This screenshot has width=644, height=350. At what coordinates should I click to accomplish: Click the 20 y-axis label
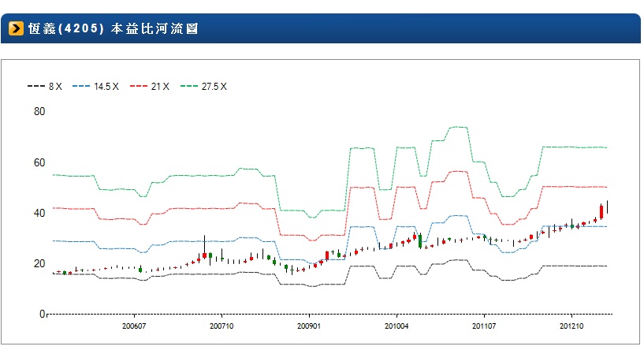point(39,264)
